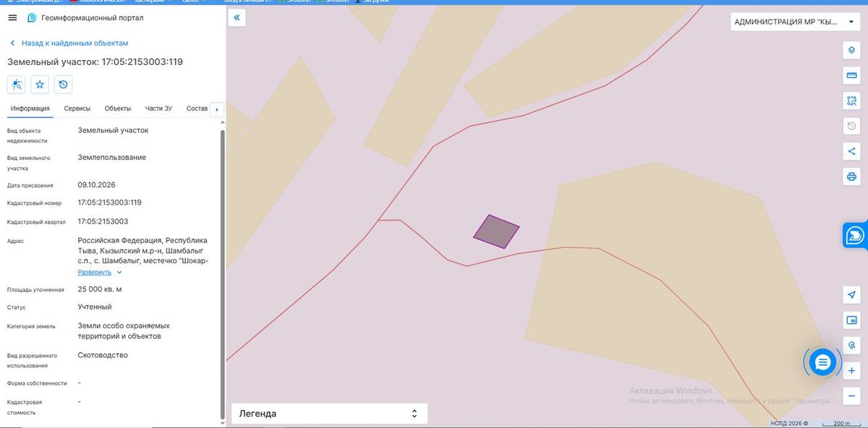Switch to the Информация tab
This screenshot has width=868, height=428.
click(x=30, y=108)
